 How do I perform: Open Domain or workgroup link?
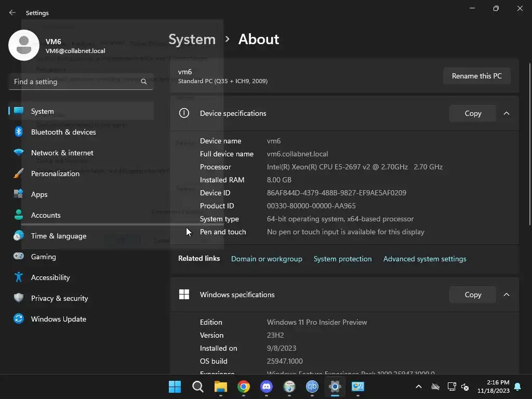pos(267,259)
